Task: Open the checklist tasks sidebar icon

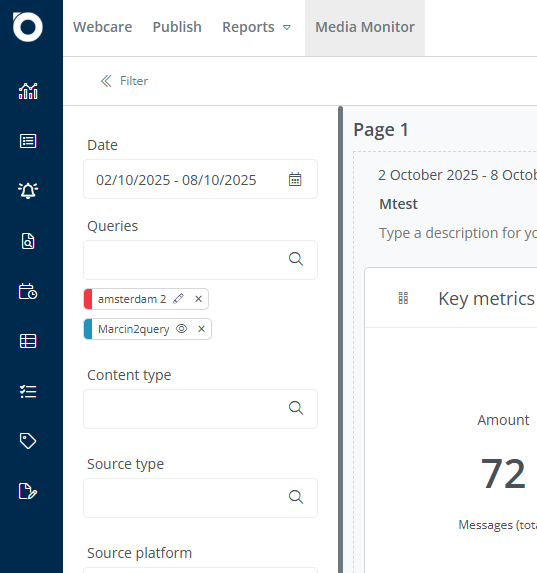Action: (28, 391)
